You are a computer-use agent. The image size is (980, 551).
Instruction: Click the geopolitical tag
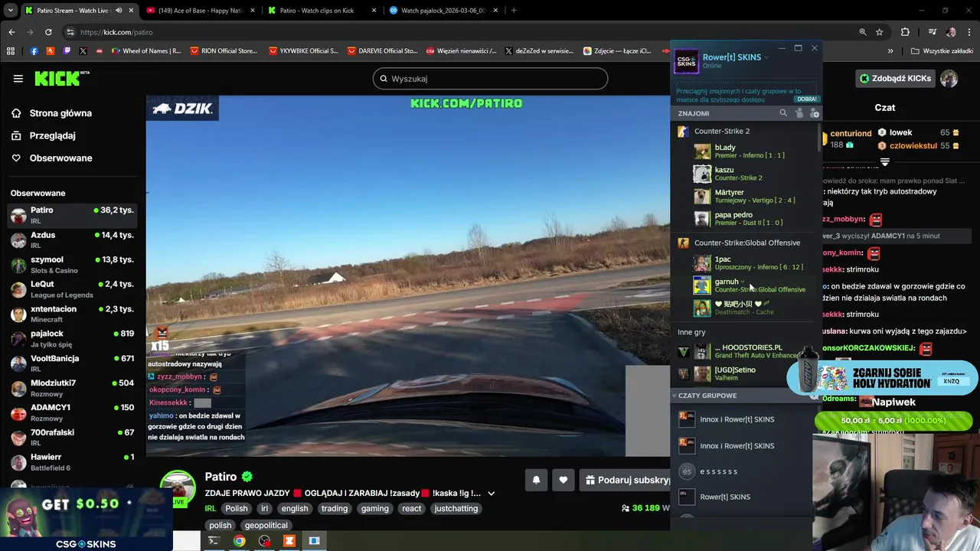pyautogui.click(x=266, y=525)
